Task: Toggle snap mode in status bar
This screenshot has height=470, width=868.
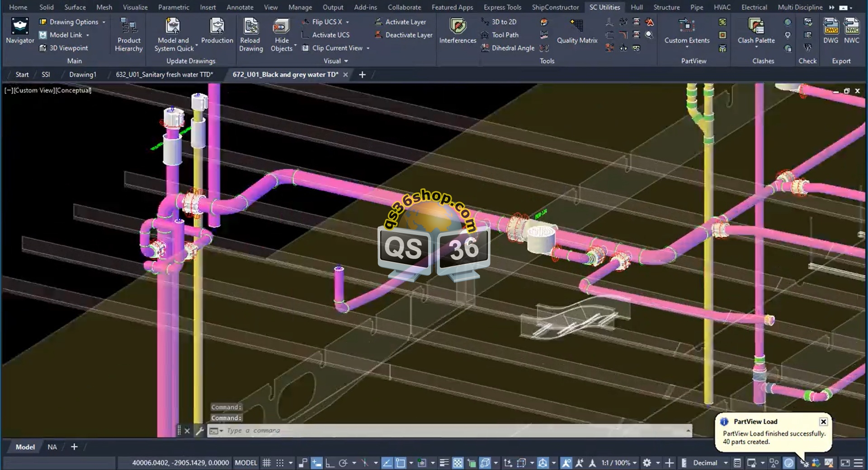Action: pos(280,463)
